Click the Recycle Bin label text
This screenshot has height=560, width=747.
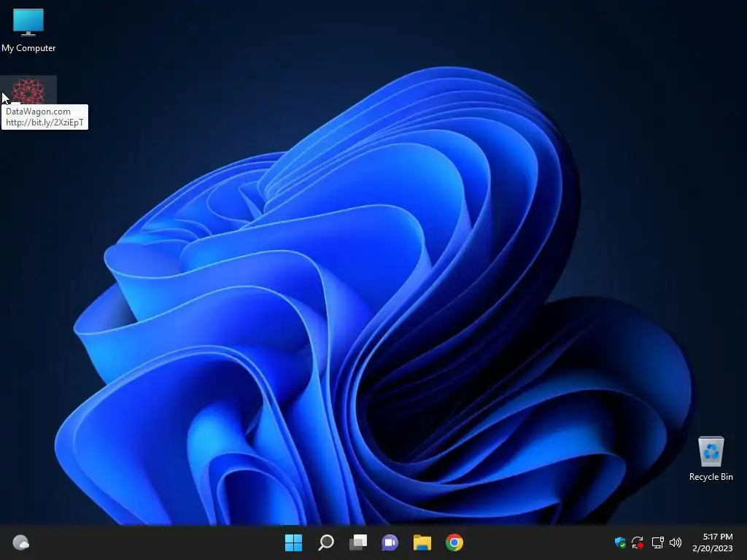711,477
